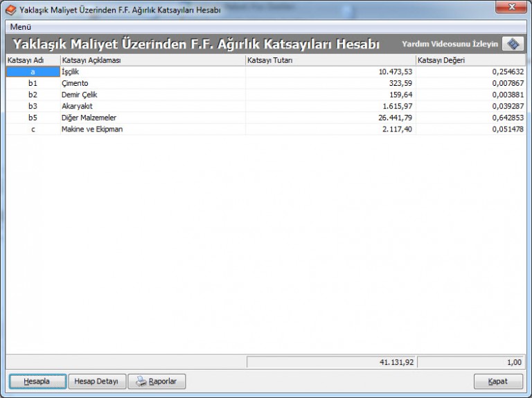The width and height of the screenshot is (532, 398).
Task: Click Yardım Videosunu İzleyin link text
Action: pos(450,44)
